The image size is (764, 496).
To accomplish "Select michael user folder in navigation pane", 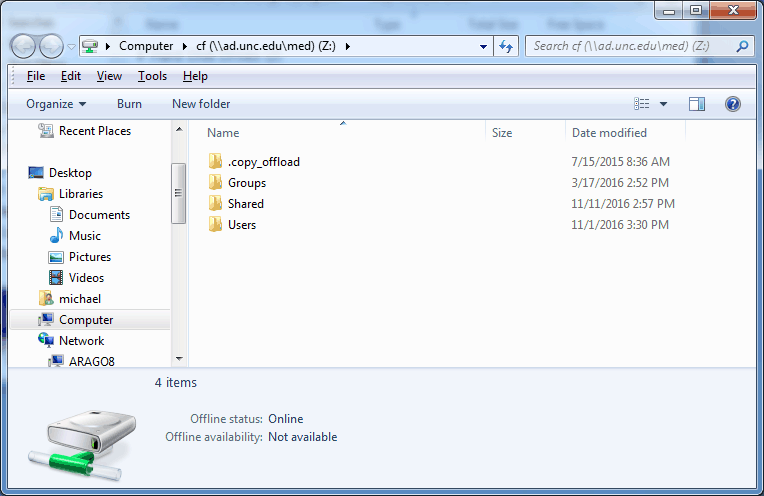I will (80, 299).
